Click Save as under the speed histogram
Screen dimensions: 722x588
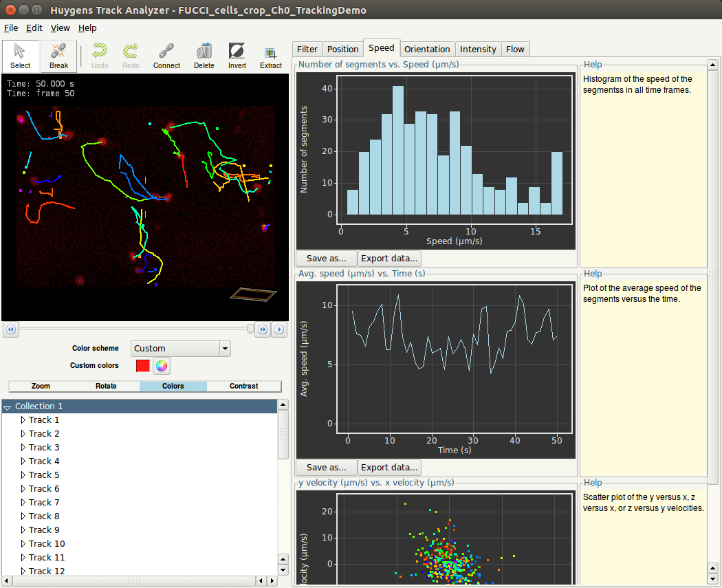click(326, 259)
